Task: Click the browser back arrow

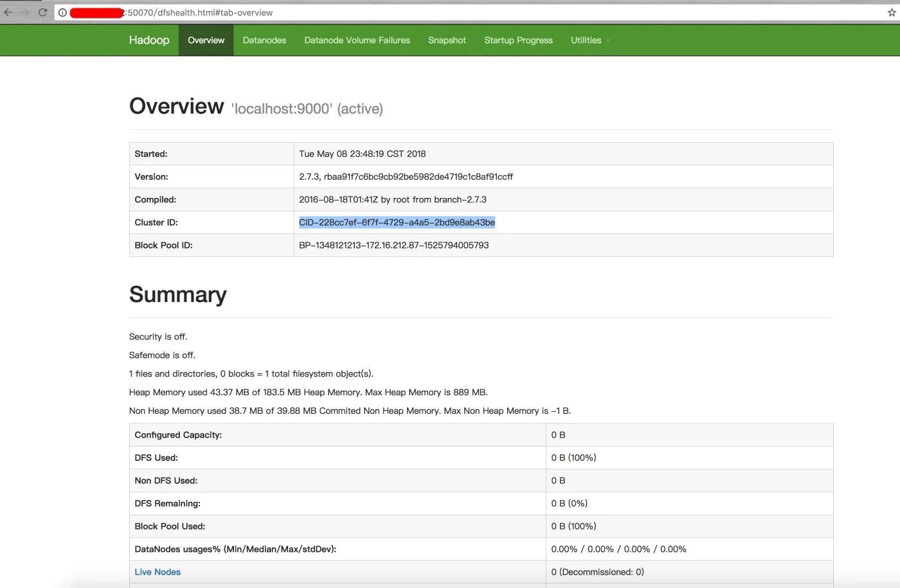Action: (x=8, y=12)
